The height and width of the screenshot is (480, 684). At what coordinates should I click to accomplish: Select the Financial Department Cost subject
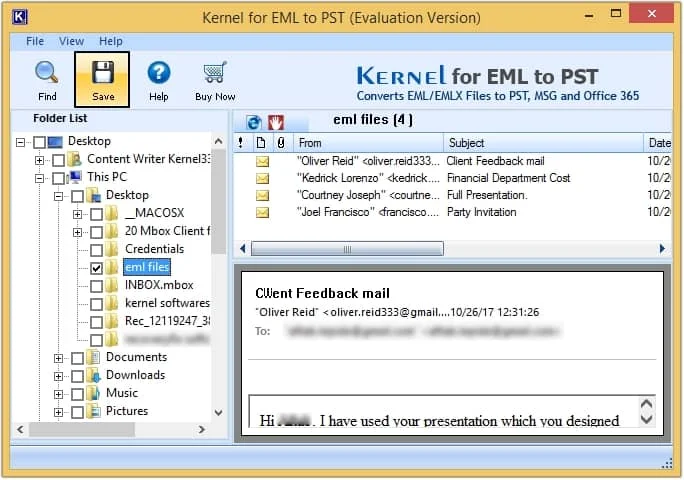tap(509, 178)
